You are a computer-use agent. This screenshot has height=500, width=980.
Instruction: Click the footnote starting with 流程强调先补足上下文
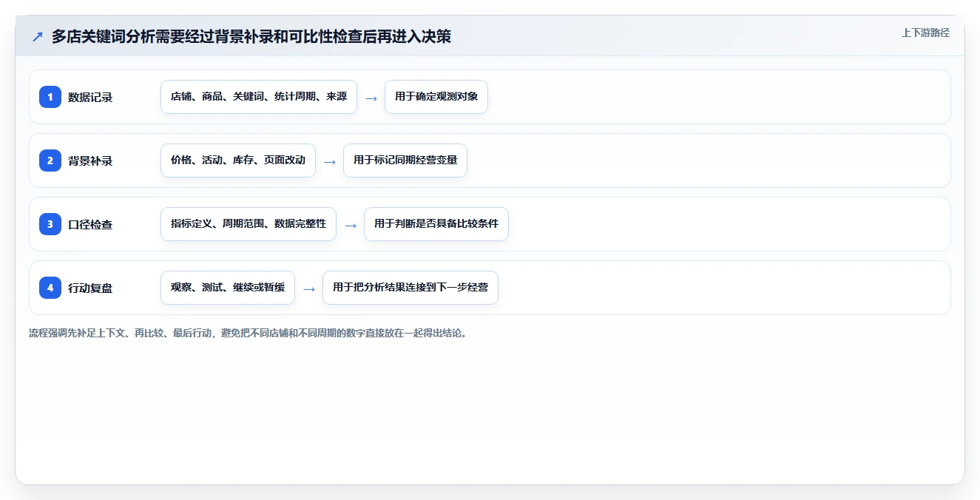point(248,333)
